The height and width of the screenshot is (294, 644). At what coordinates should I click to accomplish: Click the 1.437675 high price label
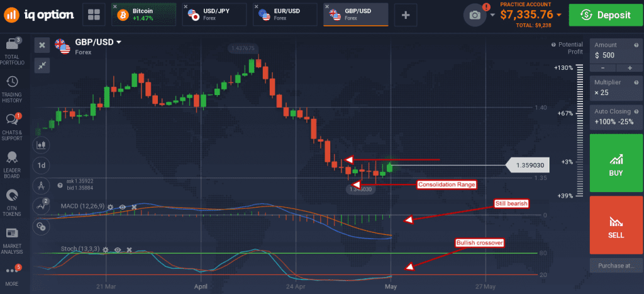tap(243, 48)
